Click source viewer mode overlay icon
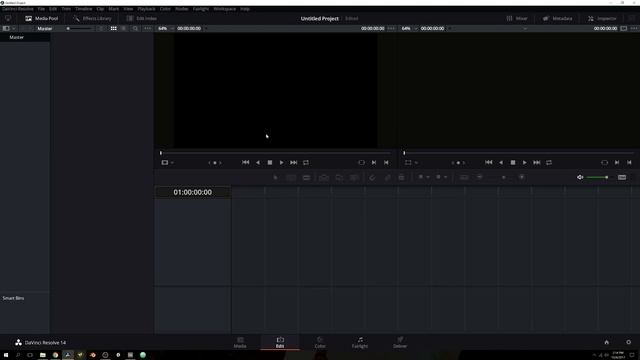Screen dimensions: 640x360 point(165,162)
